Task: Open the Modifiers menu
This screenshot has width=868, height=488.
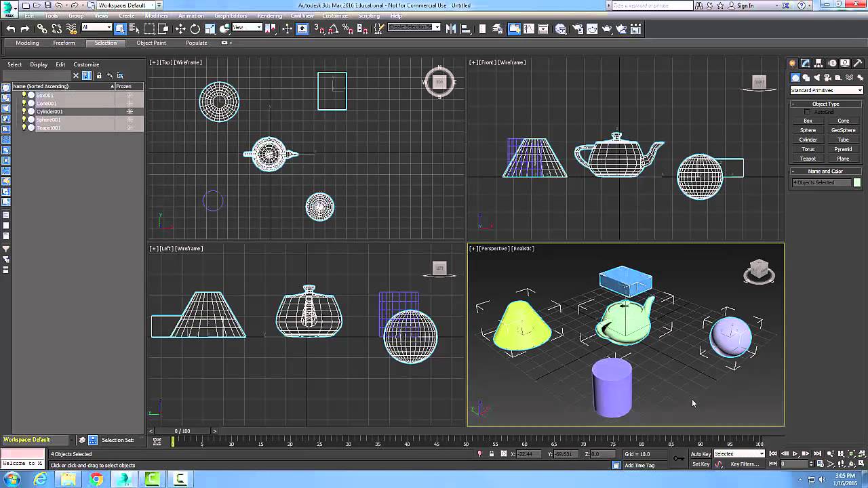Action: 156,16
